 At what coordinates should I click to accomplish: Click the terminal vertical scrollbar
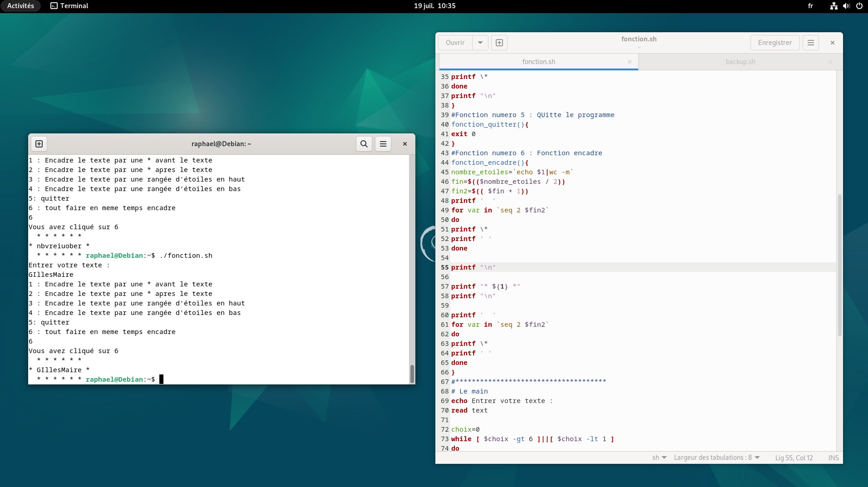[412, 373]
